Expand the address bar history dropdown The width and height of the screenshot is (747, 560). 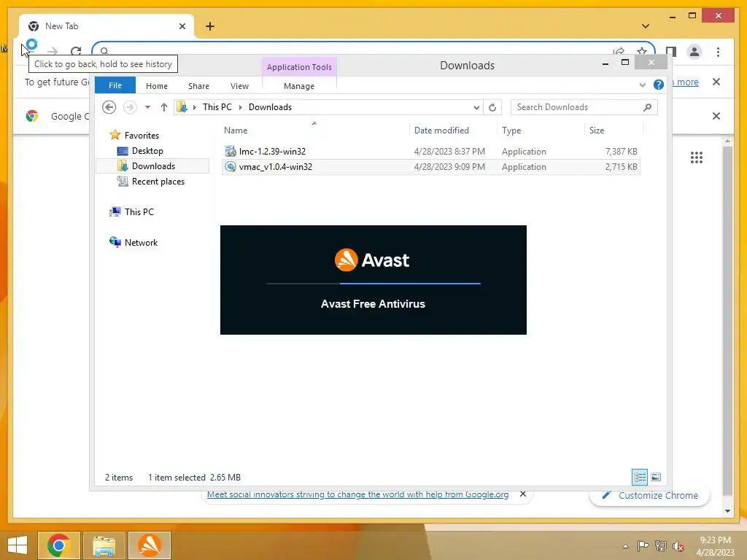[476, 107]
